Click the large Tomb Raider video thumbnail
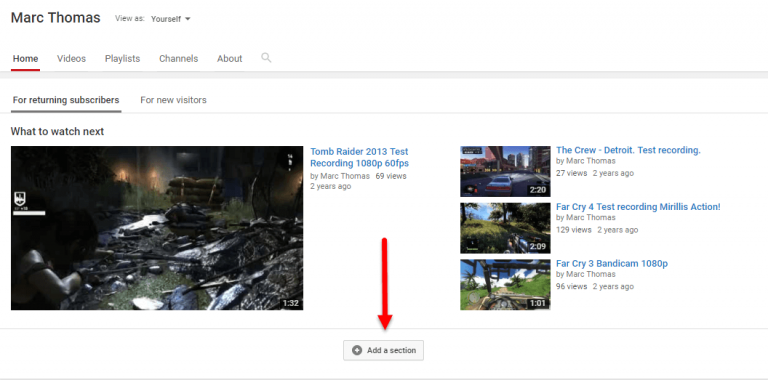The width and height of the screenshot is (768, 380). point(157,228)
